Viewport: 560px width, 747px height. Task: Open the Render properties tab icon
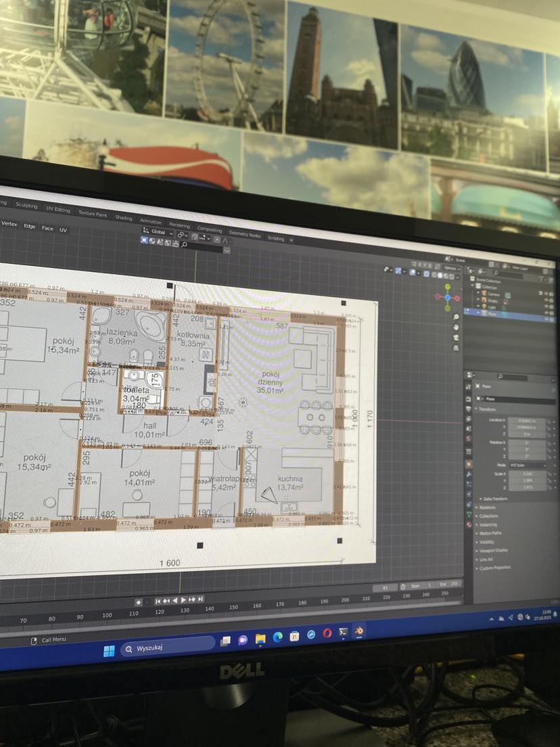pos(469,399)
